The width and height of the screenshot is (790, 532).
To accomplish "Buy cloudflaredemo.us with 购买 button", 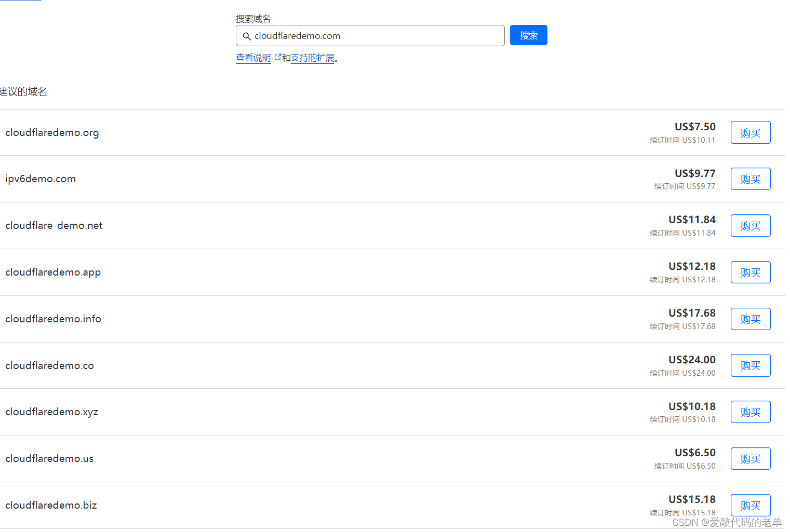I will (x=750, y=458).
